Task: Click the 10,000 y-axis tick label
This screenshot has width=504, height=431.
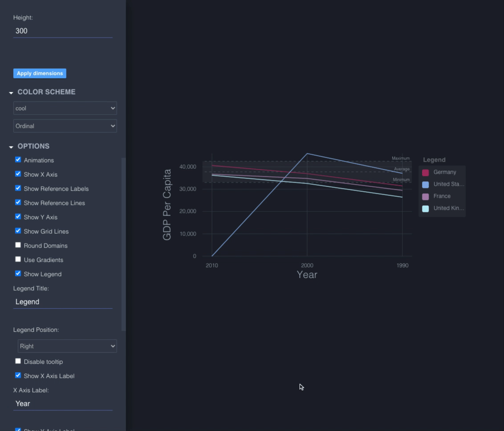Action: pos(188,234)
